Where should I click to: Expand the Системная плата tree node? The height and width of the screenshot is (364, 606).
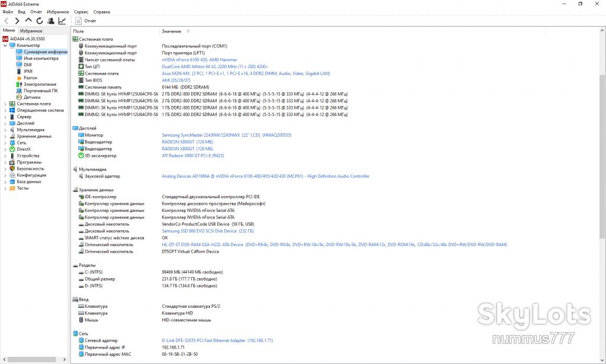5,104
